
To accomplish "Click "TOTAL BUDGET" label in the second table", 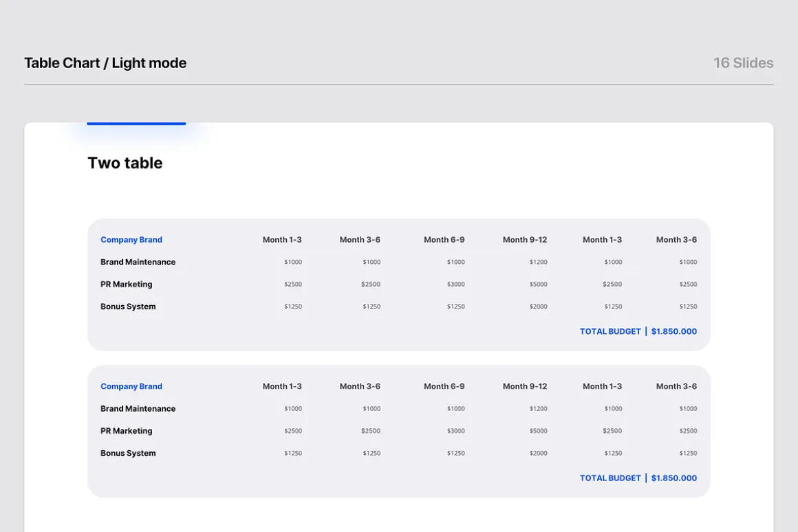I will [x=610, y=478].
